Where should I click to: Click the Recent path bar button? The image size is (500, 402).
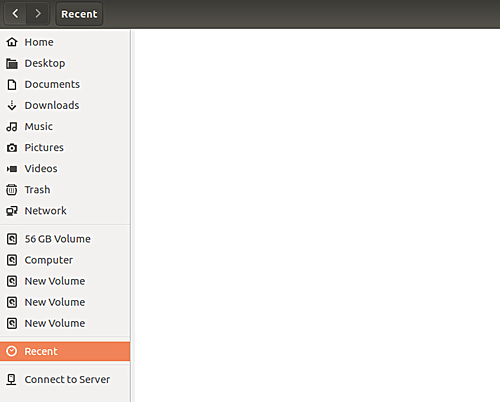(x=79, y=14)
